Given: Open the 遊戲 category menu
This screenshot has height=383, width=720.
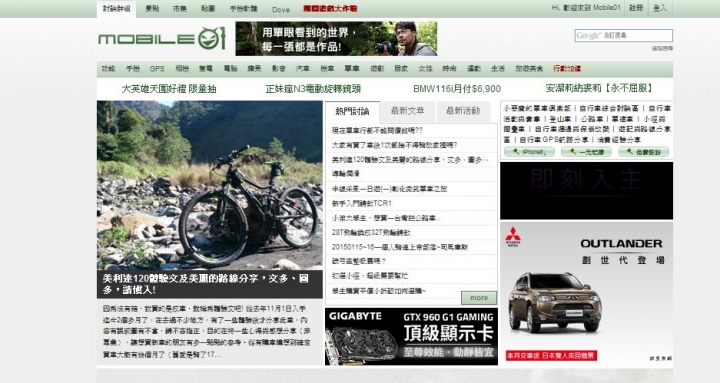Looking at the screenshot, I should (377, 68).
